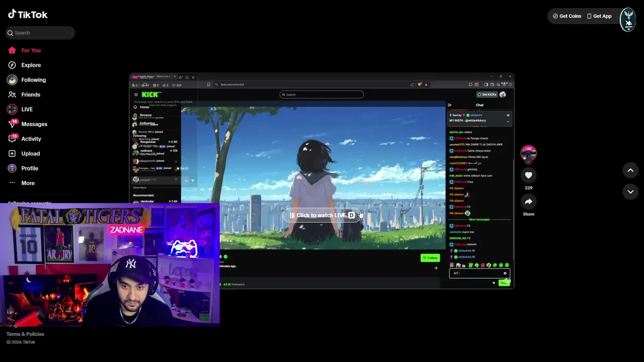This screenshot has width=644, height=362.
Task: Click the Kick user avatar in video
Action: tap(503, 95)
